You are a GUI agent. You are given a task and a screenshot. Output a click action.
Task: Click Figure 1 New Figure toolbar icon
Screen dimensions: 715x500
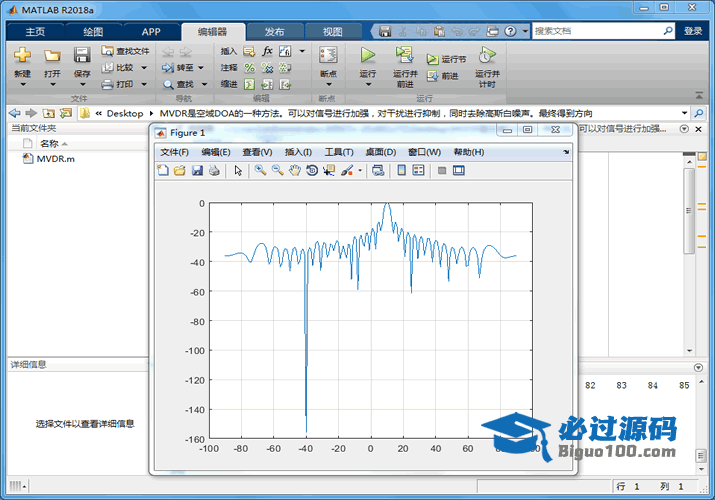[x=163, y=170]
